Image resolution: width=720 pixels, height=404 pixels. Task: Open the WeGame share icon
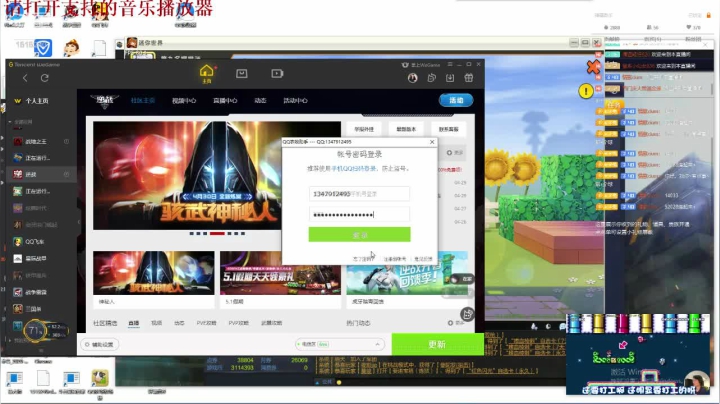coord(432,78)
